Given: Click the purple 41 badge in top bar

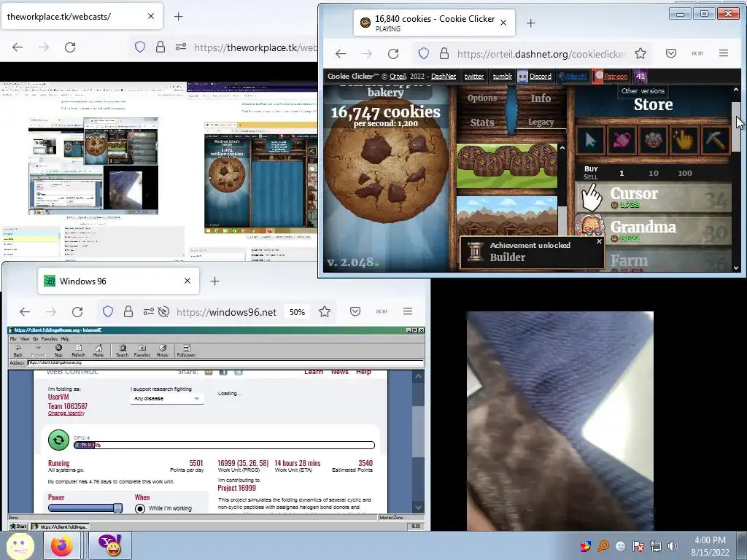Looking at the screenshot, I should coord(640,76).
